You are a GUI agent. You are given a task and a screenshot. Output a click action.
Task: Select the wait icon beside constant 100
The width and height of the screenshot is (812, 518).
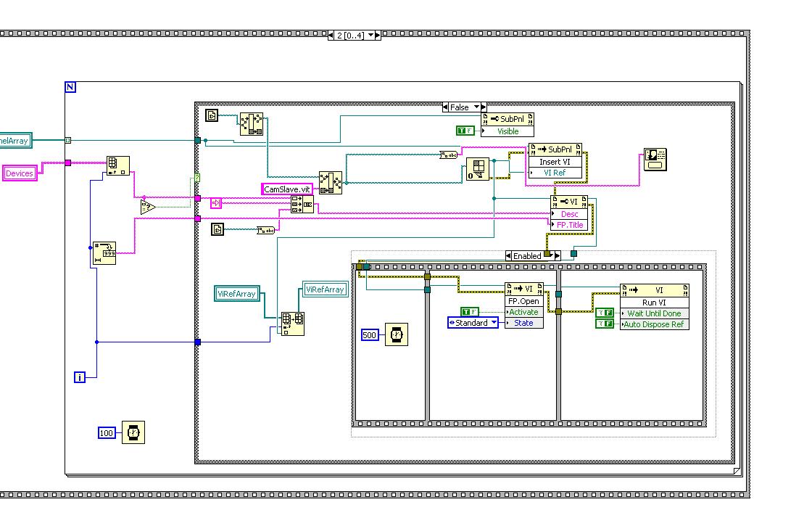133,432
